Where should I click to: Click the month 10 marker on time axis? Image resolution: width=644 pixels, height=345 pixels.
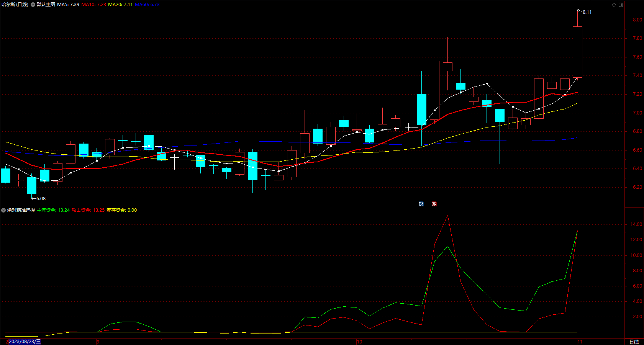coord(359,342)
